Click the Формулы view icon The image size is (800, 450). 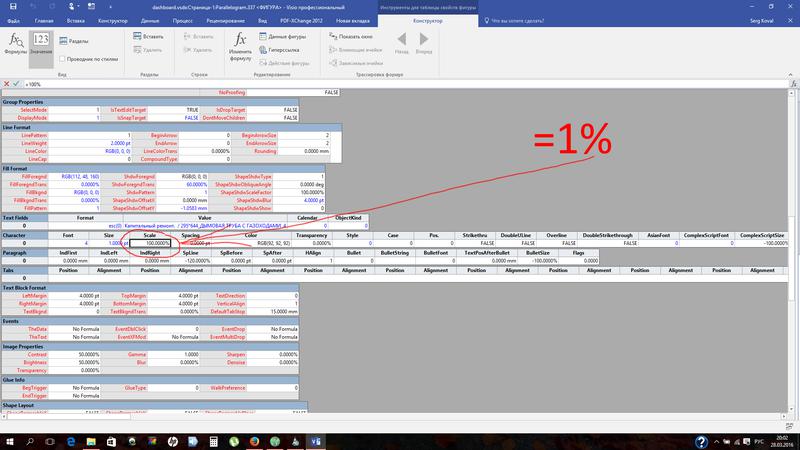click(15, 44)
